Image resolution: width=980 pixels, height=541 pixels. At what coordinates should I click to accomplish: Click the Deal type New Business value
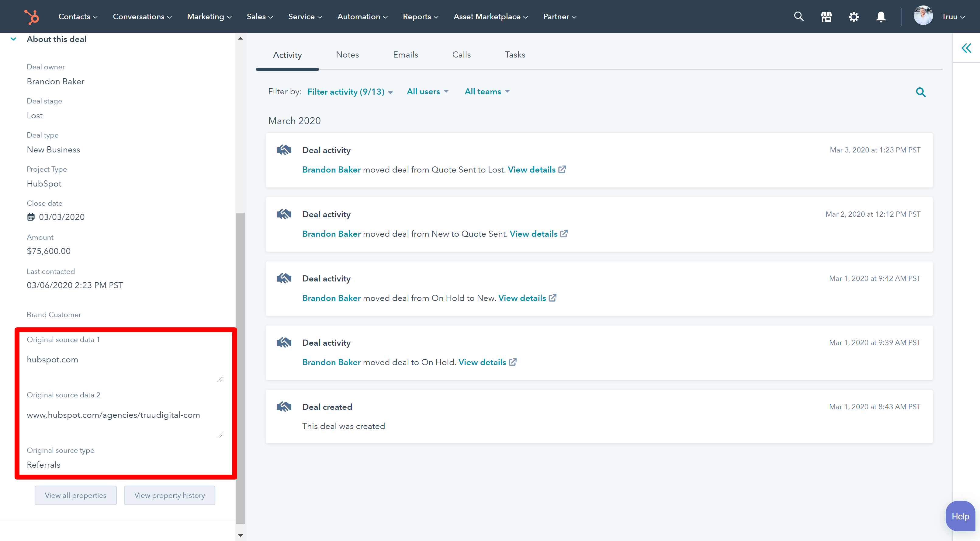tap(53, 150)
